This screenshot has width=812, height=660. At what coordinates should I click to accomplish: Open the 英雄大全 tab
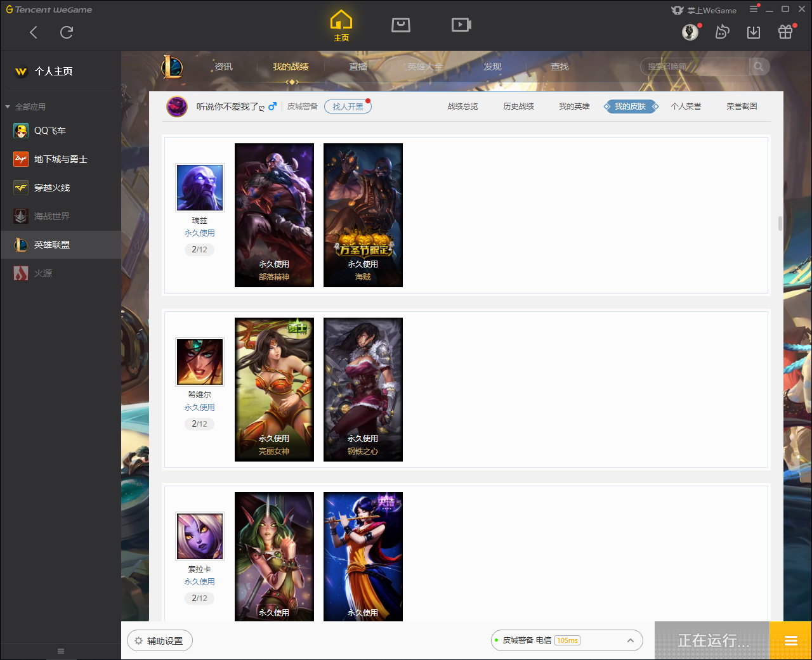(425, 67)
